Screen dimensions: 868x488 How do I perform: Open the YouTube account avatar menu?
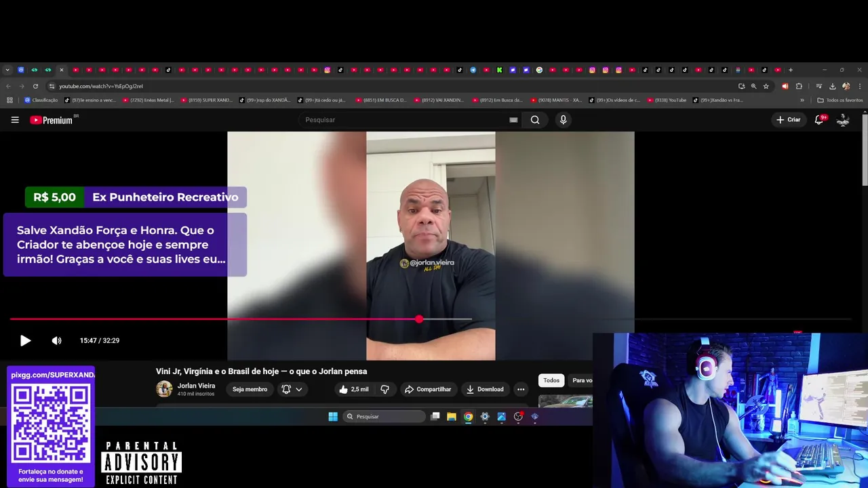(x=843, y=120)
